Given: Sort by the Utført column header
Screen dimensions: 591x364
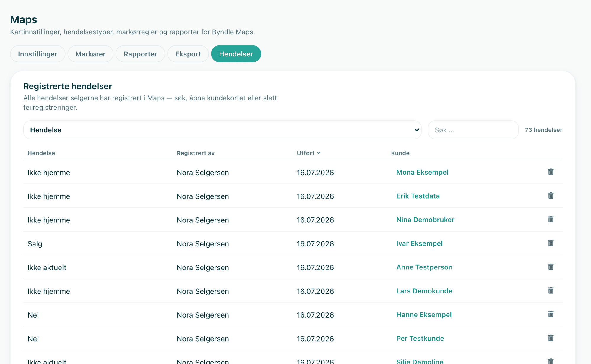Looking at the screenshot, I should [309, 153].
